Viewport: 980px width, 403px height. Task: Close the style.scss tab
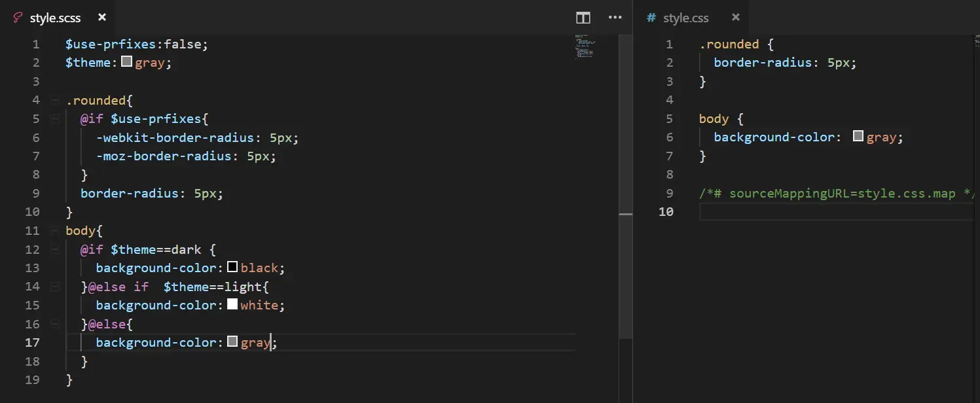click(x=101, y=18)
